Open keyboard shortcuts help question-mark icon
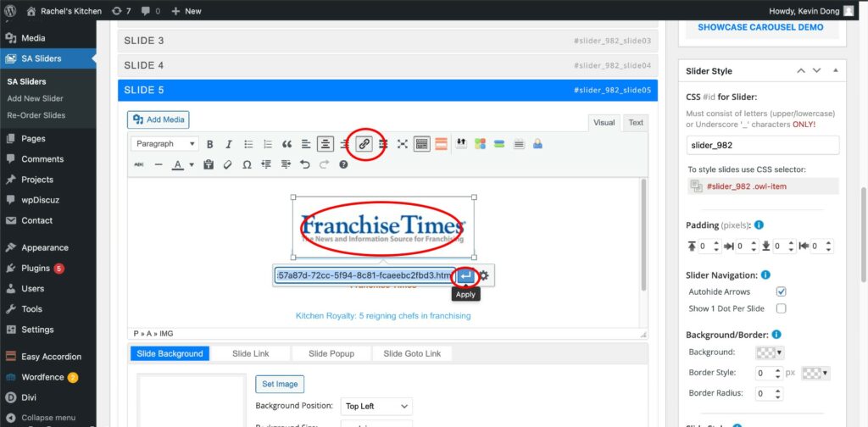 coord(343,164)
